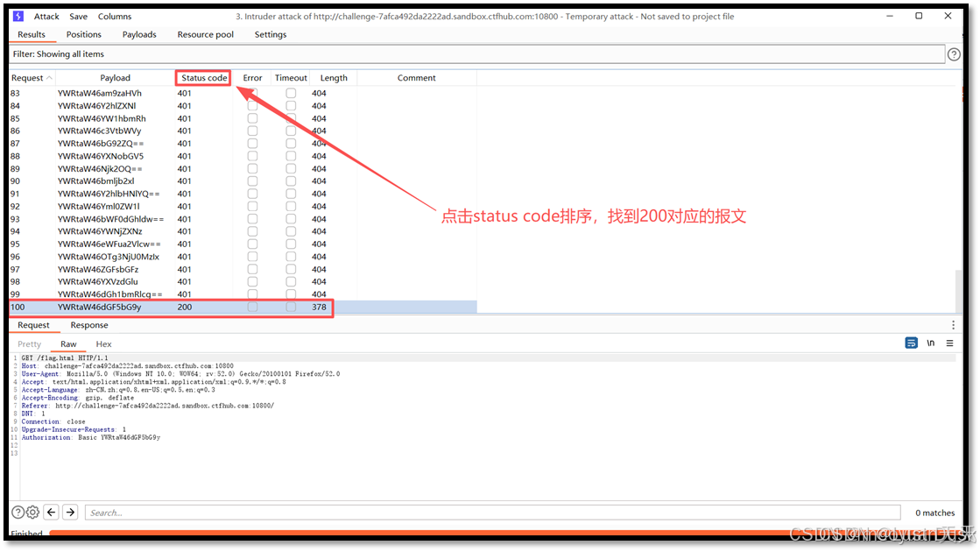Toggle Timeout checkbox in row 83
The width and height of the screenshot is (980, 552).
291,93
